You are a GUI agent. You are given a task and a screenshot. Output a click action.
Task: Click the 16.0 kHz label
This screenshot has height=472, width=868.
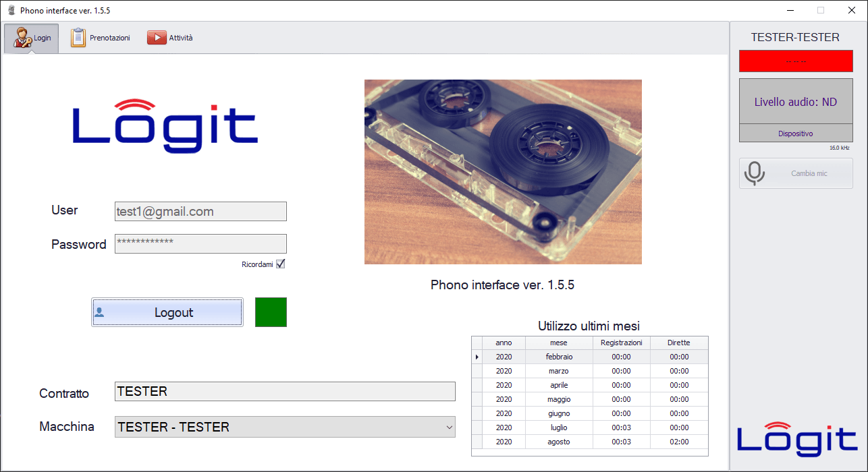(x=840, y=148)
